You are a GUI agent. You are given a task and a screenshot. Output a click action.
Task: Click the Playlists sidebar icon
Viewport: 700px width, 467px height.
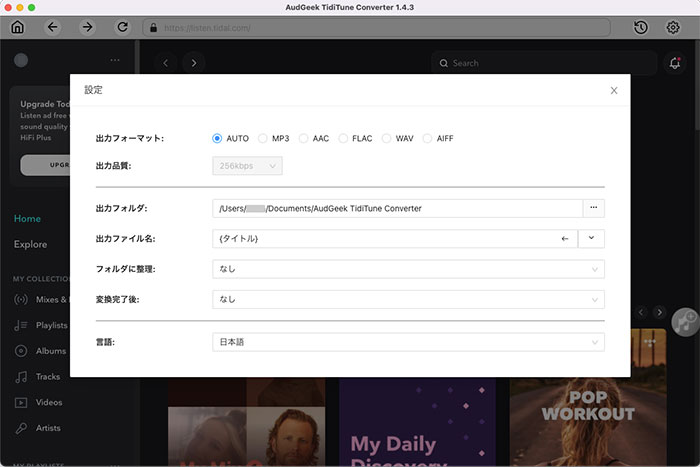[x=21, y=325]
